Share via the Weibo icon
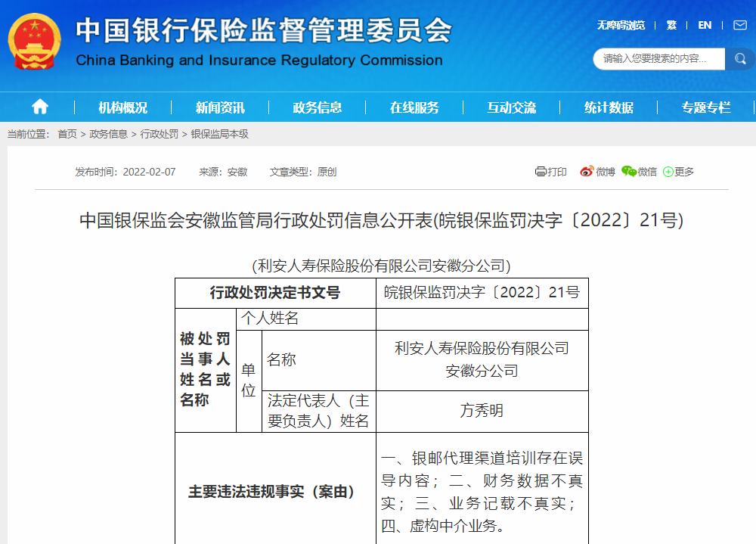Viewport: 756px width, 544px height. 587,171
